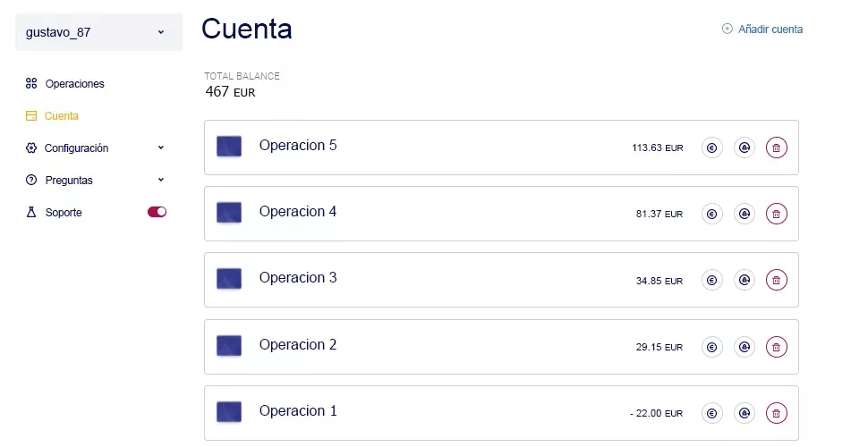868x447 pixels.
Task: Go to Operaciones in the sidebar
Action: coord(74,84)
